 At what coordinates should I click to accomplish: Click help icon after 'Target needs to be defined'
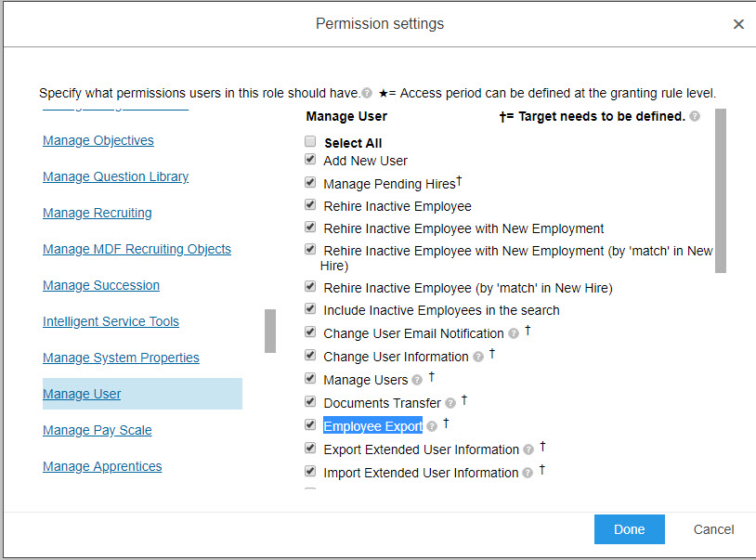point(695,116)
